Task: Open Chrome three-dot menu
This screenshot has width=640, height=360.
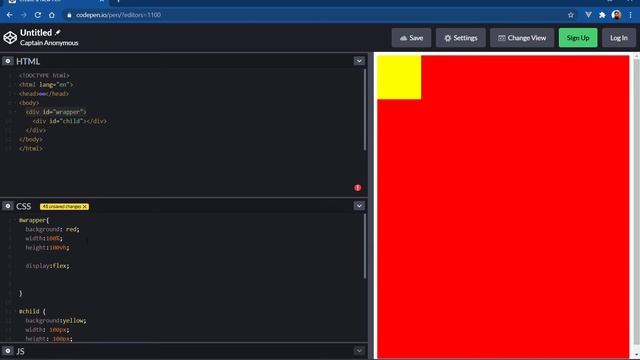Action: click(x=631, y=15)
